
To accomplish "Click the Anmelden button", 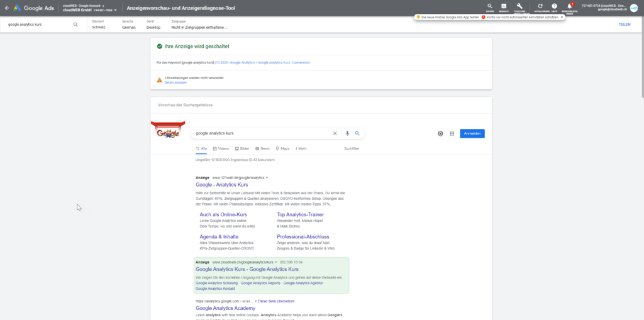I will 472,133.
